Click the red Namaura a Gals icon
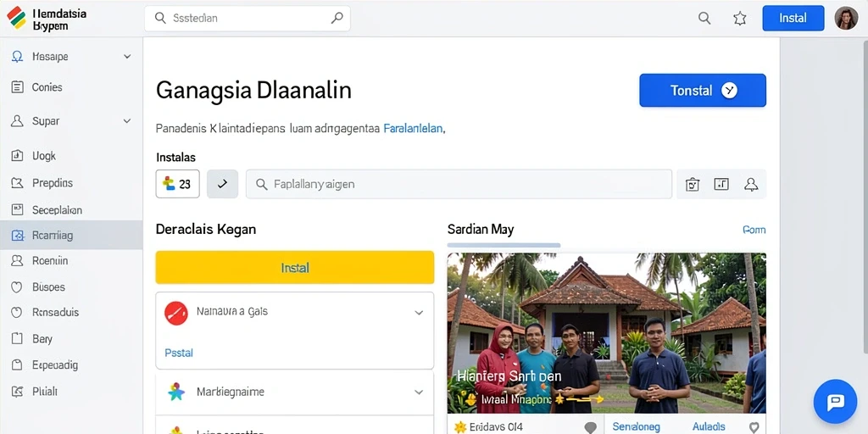This screenshot has height=434, width=868. pyautogui.click(x=176, y=313)
